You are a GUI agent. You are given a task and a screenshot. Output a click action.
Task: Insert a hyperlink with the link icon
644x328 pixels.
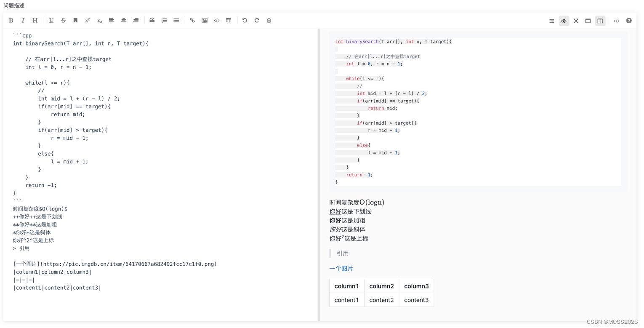tap(192, 20)
